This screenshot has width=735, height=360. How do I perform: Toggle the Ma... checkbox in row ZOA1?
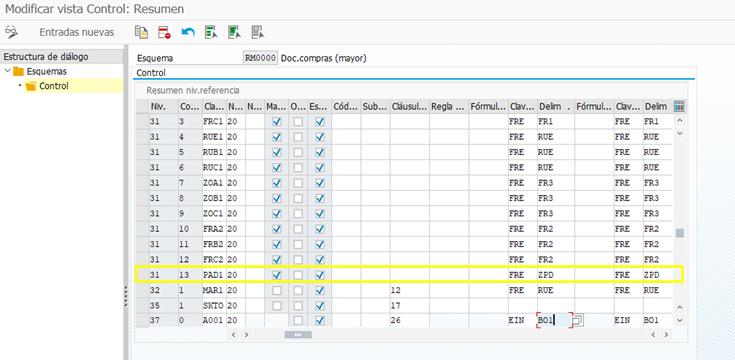277,183
